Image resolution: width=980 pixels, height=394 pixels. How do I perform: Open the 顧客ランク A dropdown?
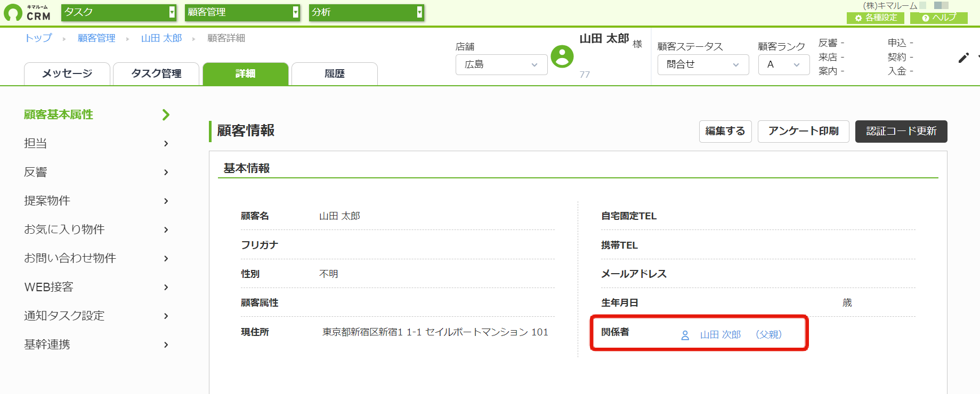(x=784, y=64)
